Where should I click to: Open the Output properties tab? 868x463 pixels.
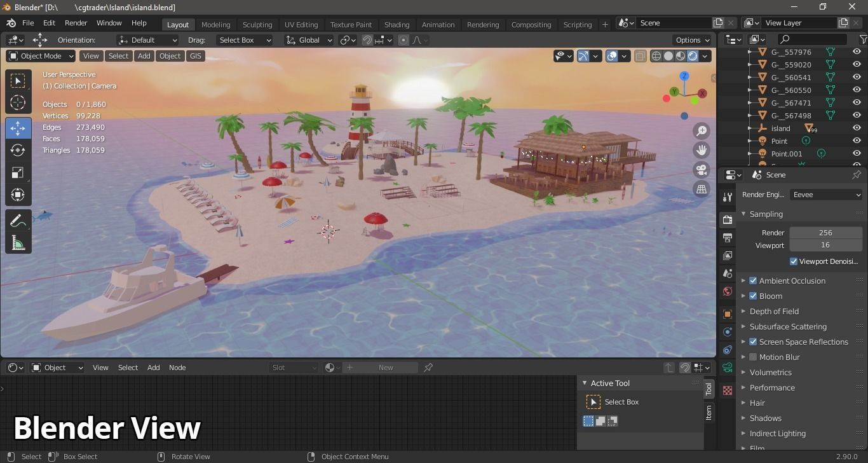click(727, 237)
